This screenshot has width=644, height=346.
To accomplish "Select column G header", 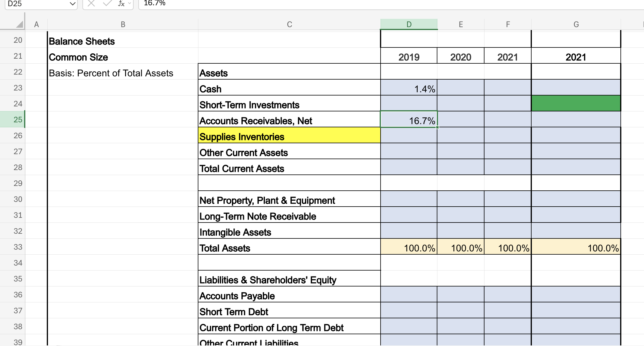I will pyautogui.click(x=576, y=24).
